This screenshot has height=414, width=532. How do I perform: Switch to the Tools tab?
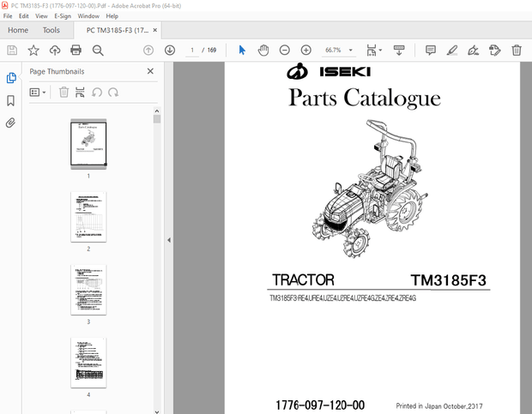[51, 30]
